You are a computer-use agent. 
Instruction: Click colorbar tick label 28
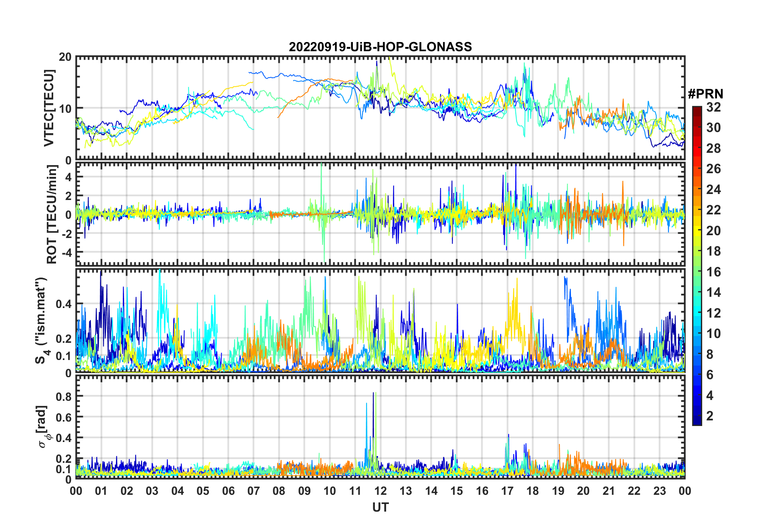[x=713, y=148]
